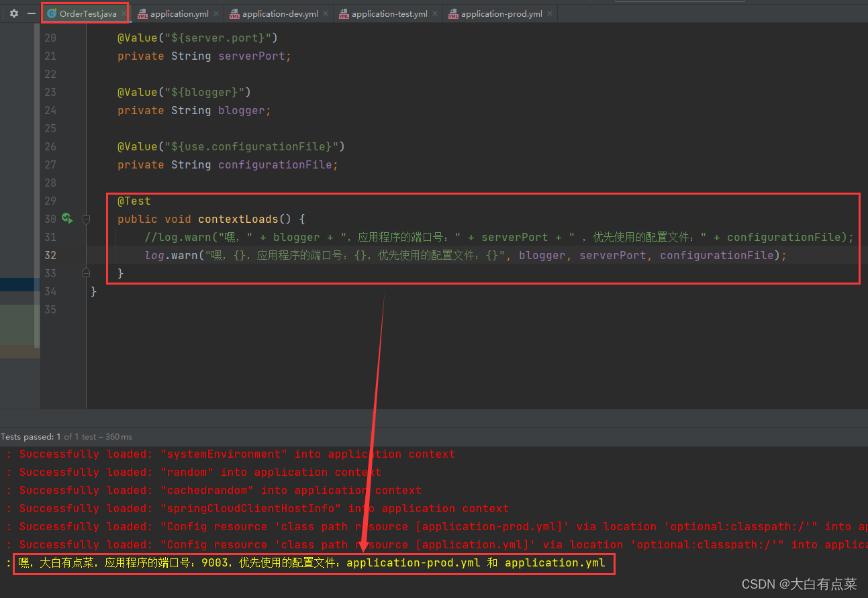The image size is (868, 598).
Task: Hide the tool window with minus icon
Action: pyautogui.click(x=31, y=13)
